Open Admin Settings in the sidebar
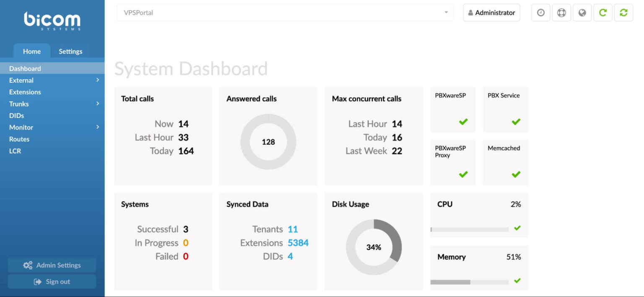Image resolution: width=644 pixels, height=297 pixels. point(52,265)
